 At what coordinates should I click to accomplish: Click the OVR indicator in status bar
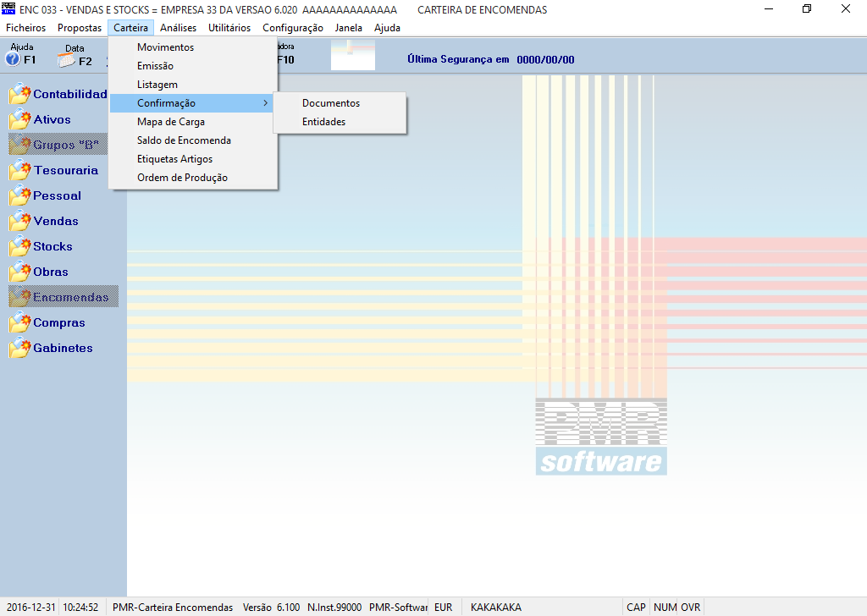(691, 608)
